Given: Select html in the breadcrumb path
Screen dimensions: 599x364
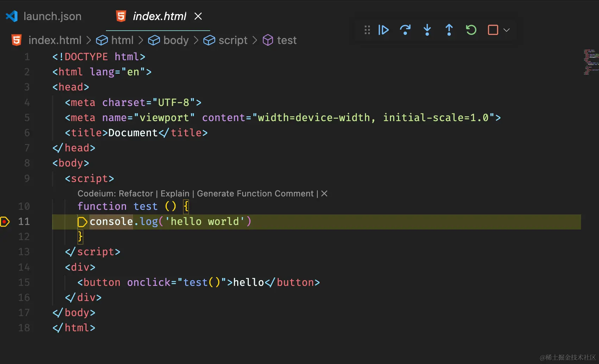Looking at the screenshot, I should point(122,40).
